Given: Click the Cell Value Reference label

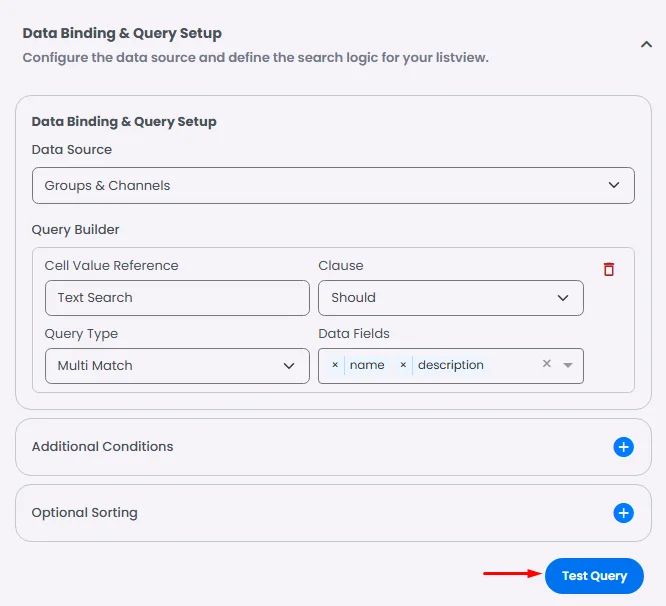Looking at the screenshot, I should click(x=111, y=265).
